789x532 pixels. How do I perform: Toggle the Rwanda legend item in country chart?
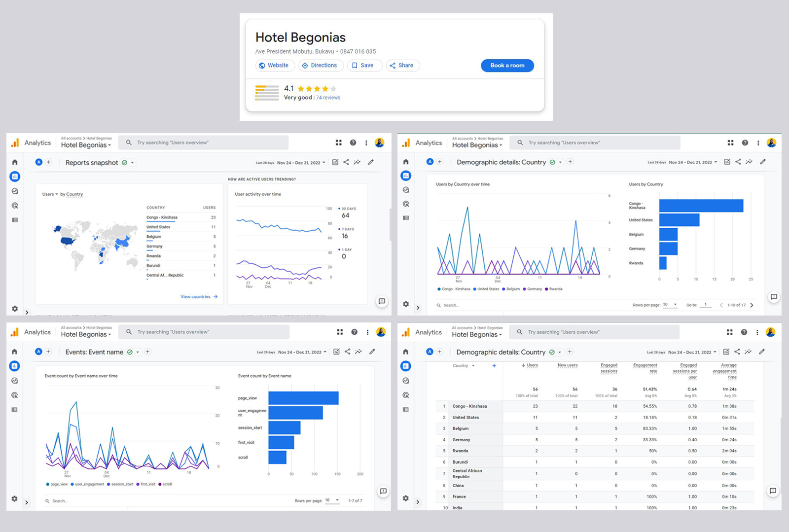[x=553, y=289]
